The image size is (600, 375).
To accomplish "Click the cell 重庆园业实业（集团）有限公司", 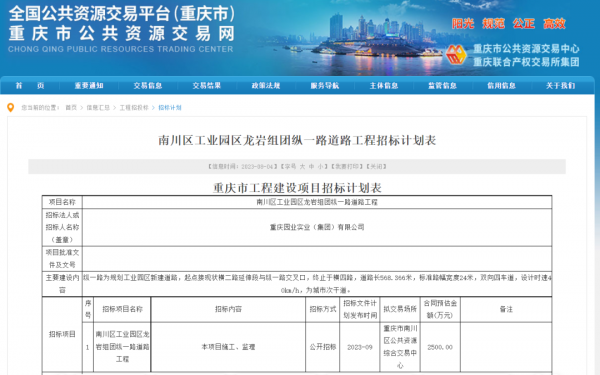I will coord(317,227).
